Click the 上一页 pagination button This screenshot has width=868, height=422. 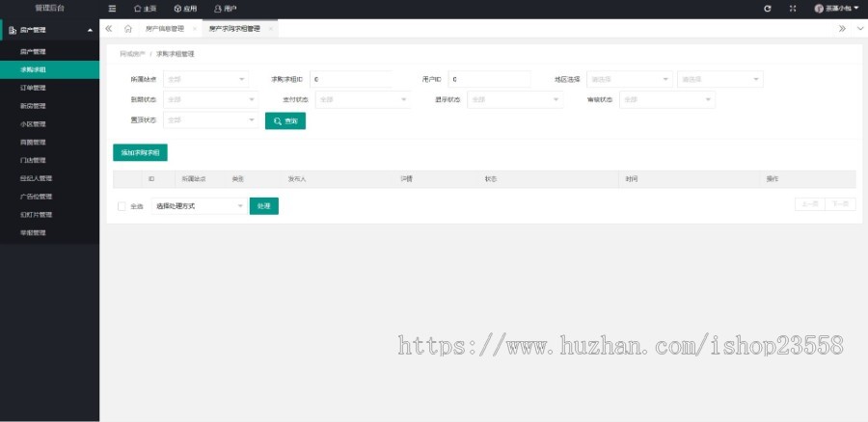[x=810, y=204]
